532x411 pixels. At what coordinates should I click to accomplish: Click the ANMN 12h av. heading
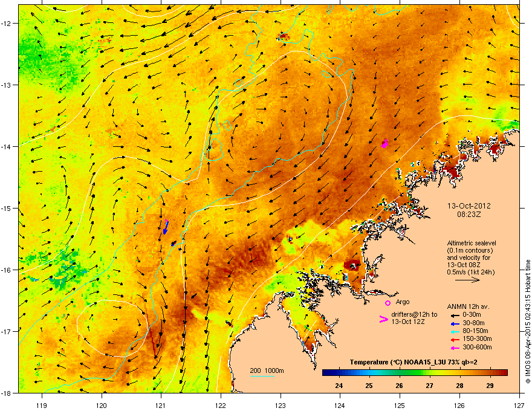pos(468,306)
